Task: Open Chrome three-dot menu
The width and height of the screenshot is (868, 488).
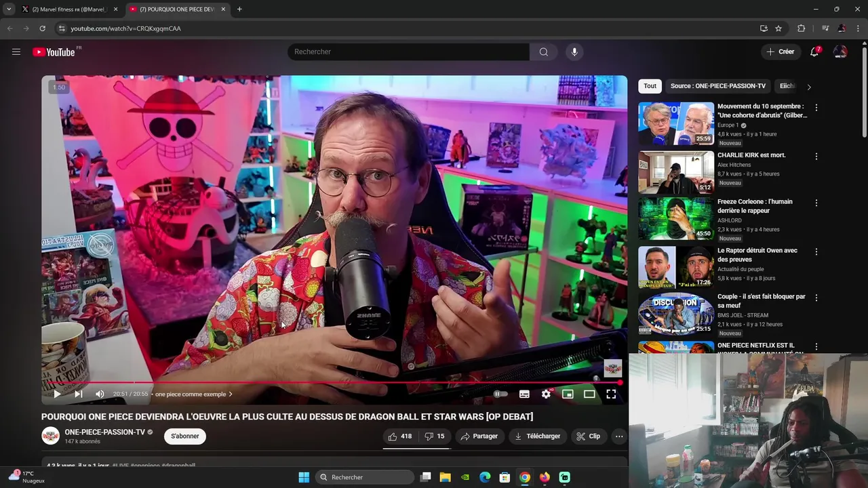Action: click(x=859, y=28)
